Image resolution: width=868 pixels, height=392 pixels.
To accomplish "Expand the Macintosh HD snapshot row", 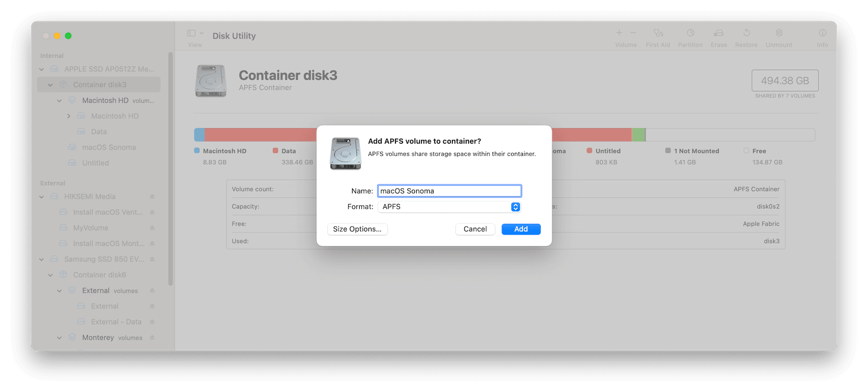I will (69, 116).
